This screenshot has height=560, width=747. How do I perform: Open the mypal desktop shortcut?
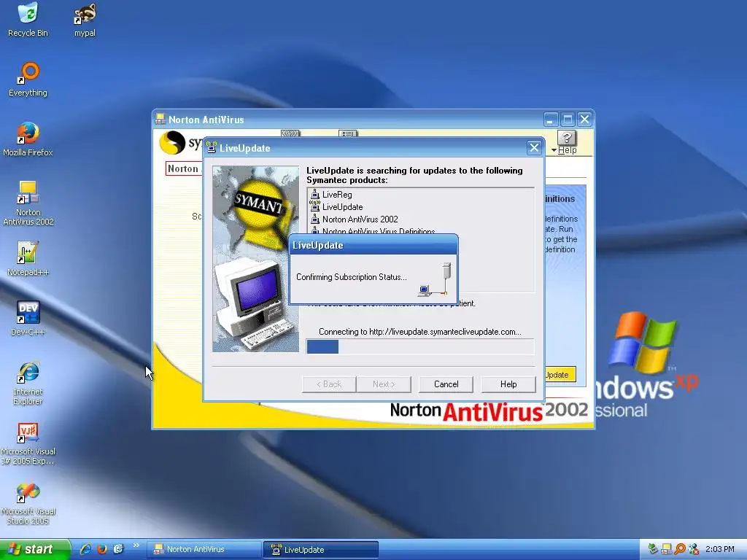pyautogui.click(x=85, y=20)
